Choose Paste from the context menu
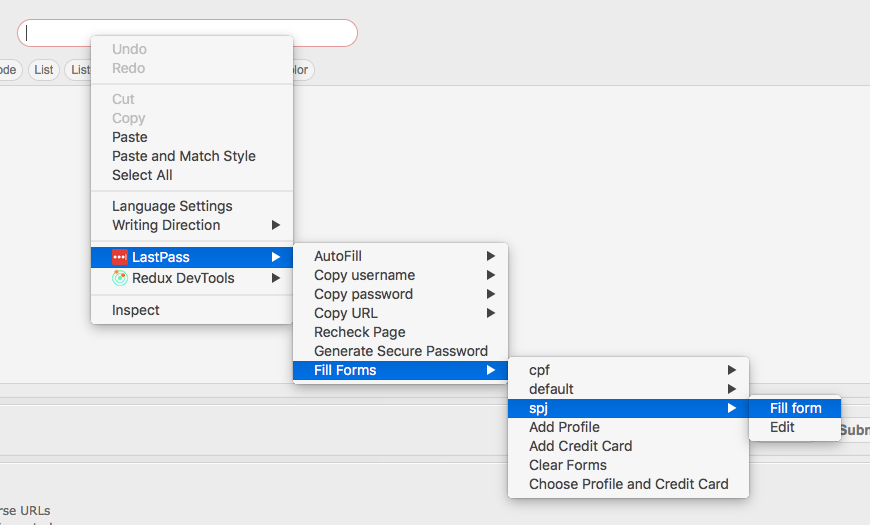This screenshot has width=870, height=525. [192, 137]
